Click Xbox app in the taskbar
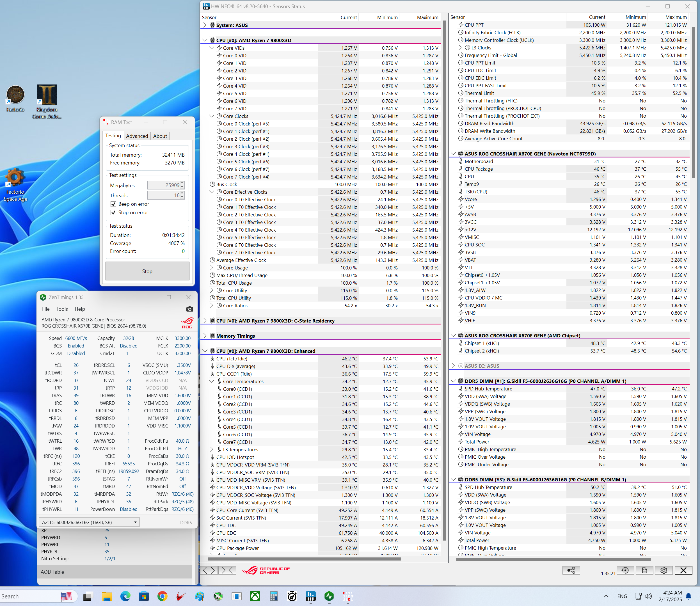Screen dimensions: 700x606 click(255, 596)
